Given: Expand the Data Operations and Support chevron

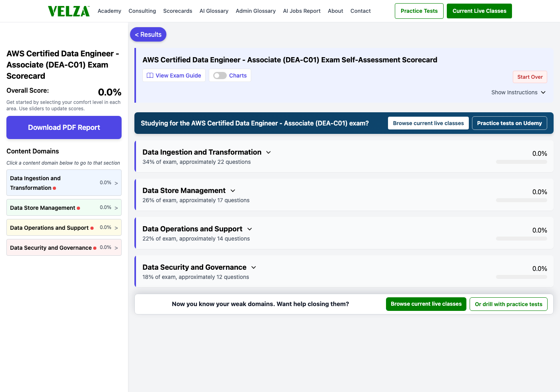Looking at the screenshot, I should (x=250, y=229).
